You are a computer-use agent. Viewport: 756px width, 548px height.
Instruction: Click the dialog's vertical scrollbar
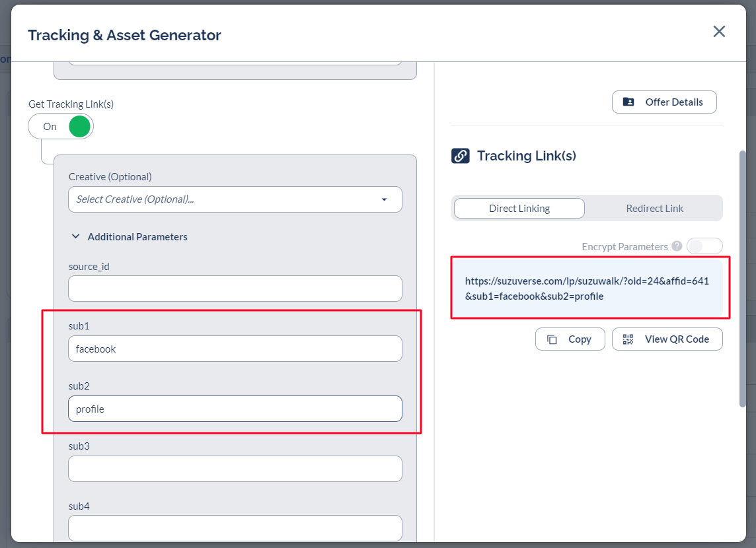(x=743, y=277)
